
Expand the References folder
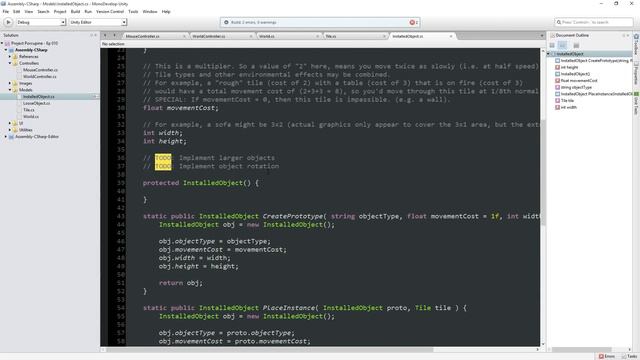10,57
